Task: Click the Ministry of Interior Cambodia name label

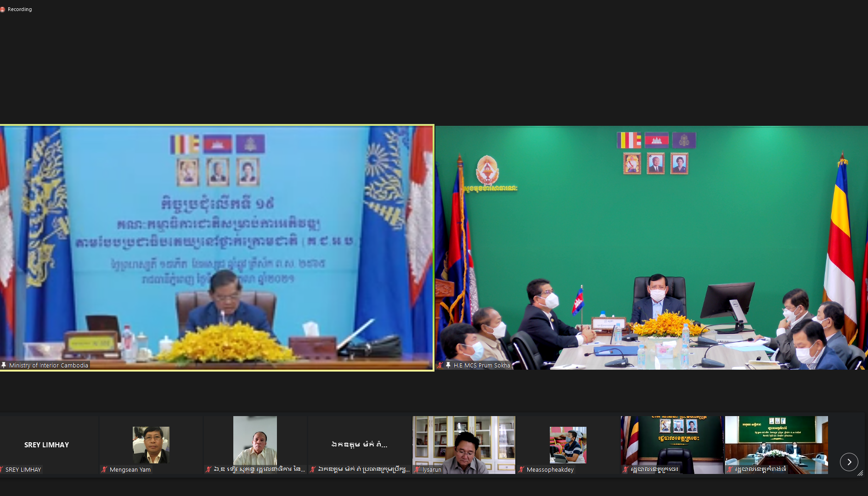Action: (x=48, y=365)
